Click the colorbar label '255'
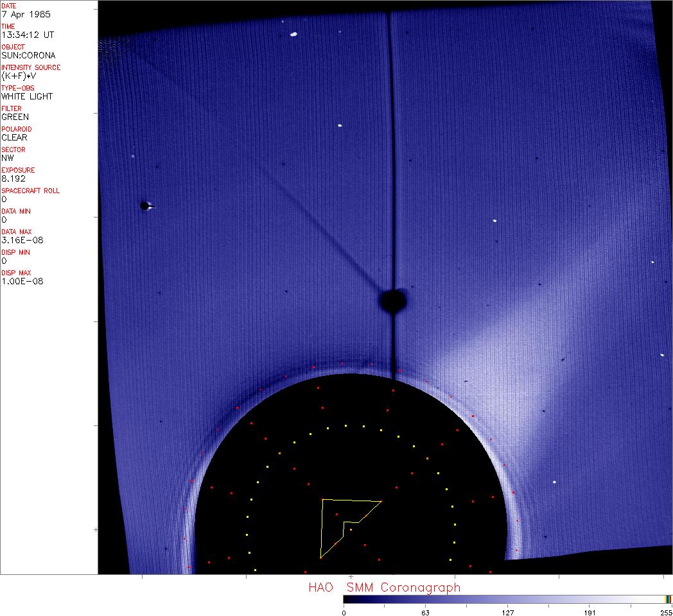This screenshot has width=673, height=616. [x=666, y=613]
